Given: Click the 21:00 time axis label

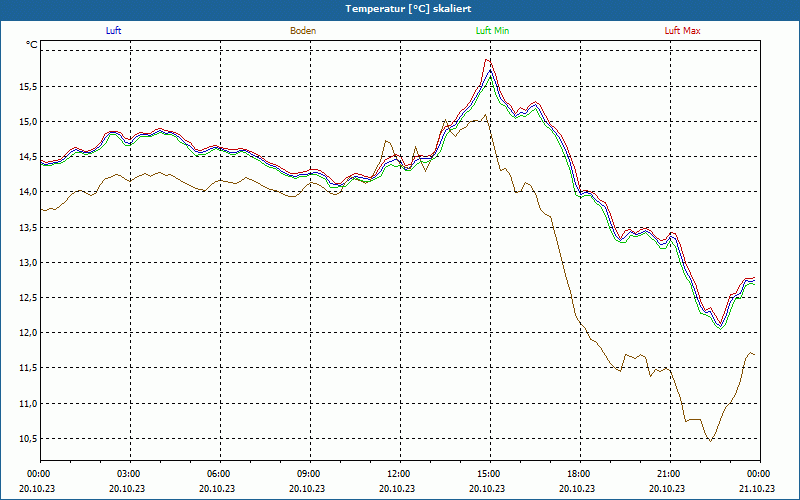Looking at the screenshot, I should click(670, 474).
